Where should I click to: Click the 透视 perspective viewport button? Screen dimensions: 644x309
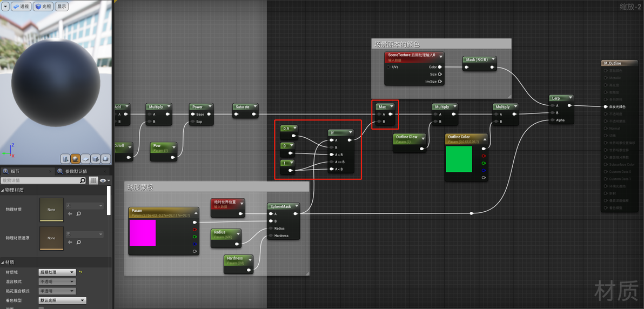tap(21, 6)
